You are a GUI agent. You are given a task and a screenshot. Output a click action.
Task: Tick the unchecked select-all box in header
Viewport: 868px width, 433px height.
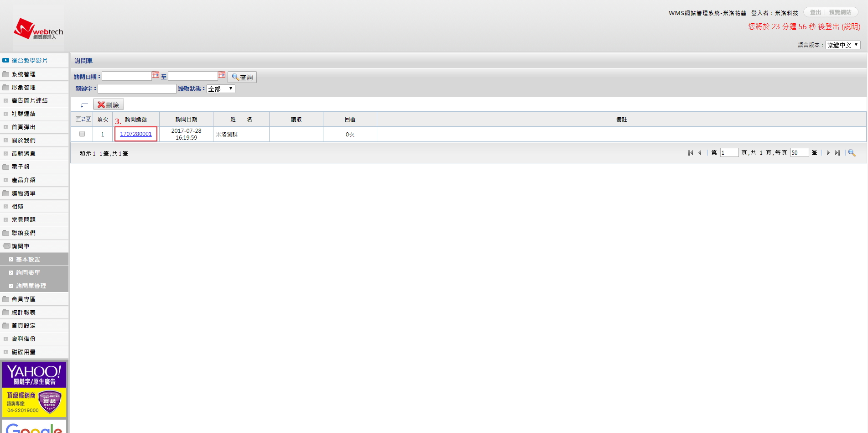(78, 119)
